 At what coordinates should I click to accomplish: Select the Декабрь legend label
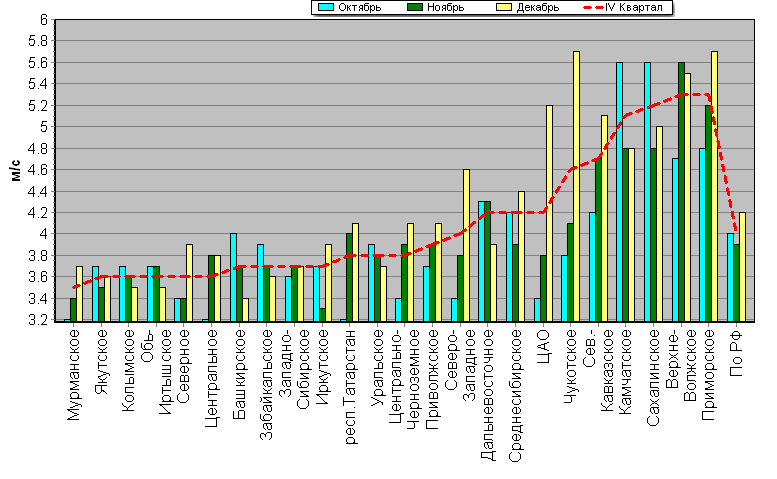point(538,7)
